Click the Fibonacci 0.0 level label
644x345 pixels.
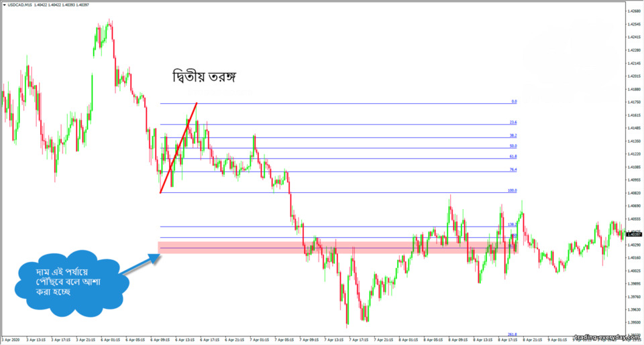[x=514, y=101]
